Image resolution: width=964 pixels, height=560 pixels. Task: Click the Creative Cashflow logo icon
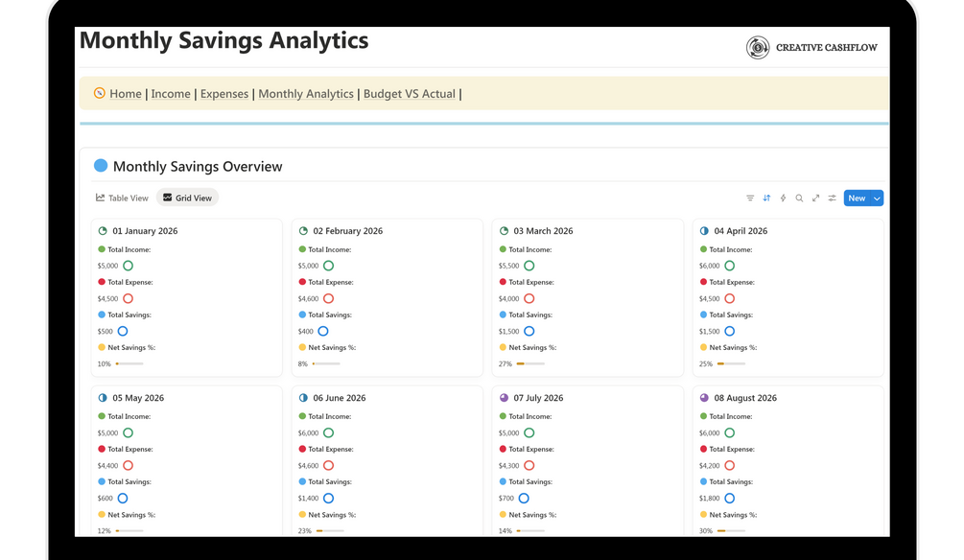tap(758, 47)
